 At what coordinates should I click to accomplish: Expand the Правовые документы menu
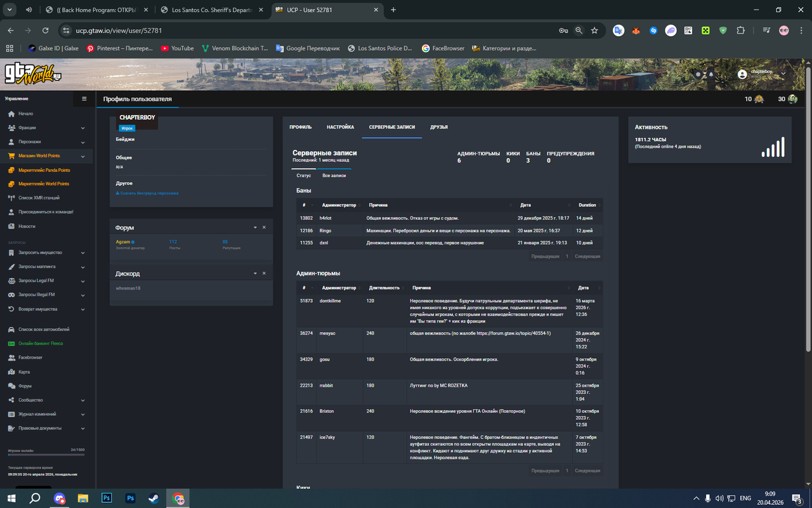83,428
